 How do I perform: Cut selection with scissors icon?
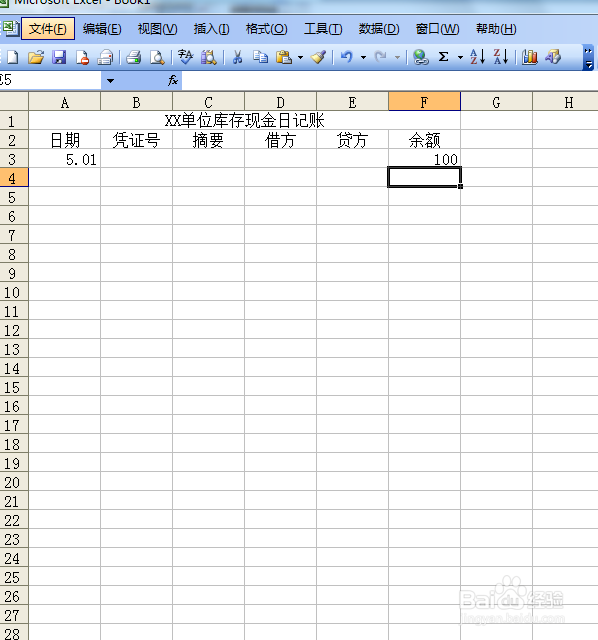tap(237, 57)
